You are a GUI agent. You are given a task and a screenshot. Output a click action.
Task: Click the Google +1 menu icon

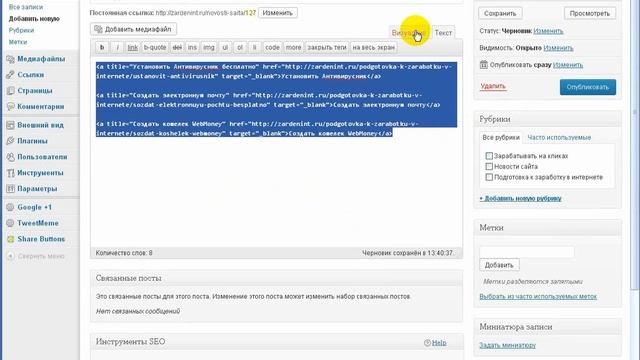point(11,207)
